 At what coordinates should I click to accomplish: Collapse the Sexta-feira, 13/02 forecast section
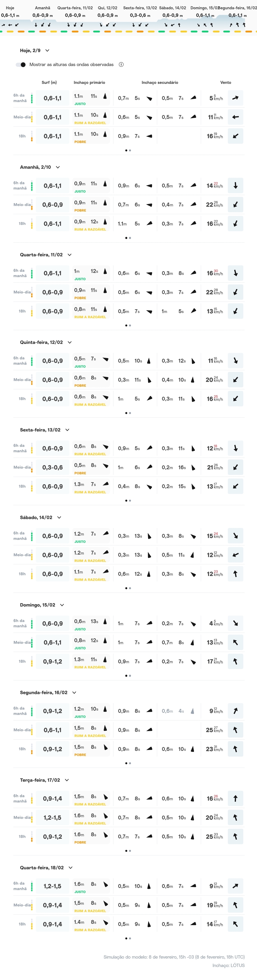click(x=67, y=430)
